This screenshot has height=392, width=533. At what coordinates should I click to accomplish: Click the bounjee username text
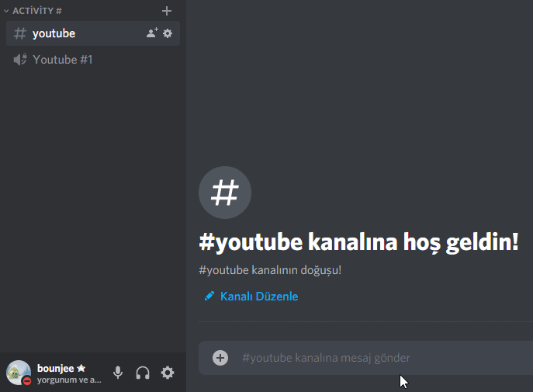[x=55, y=369]
